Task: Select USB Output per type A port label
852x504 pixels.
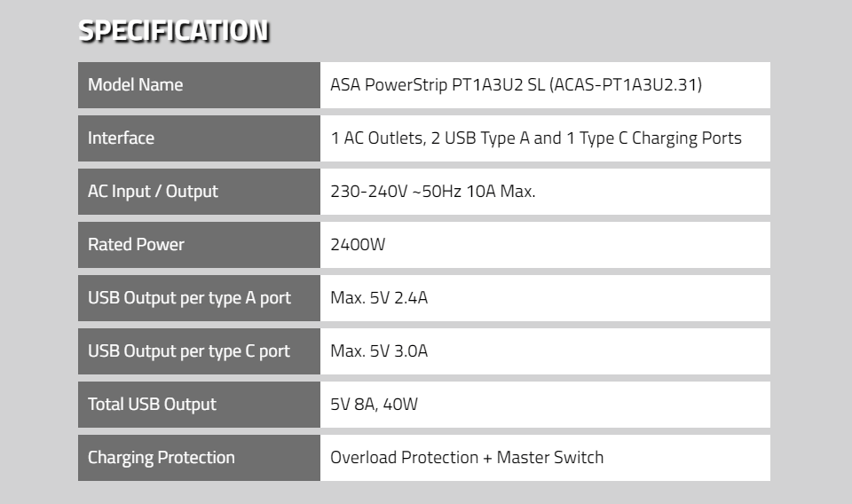Action: (189, 297)
